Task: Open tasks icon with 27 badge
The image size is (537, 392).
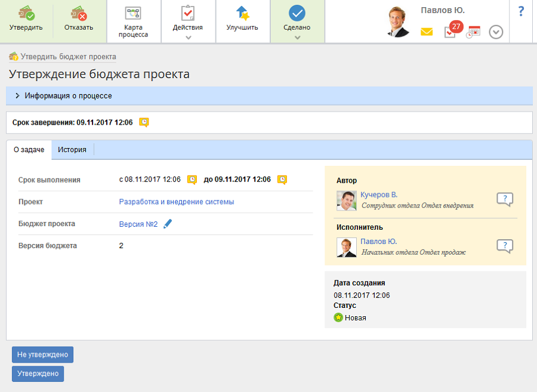Action: point(450,32)
